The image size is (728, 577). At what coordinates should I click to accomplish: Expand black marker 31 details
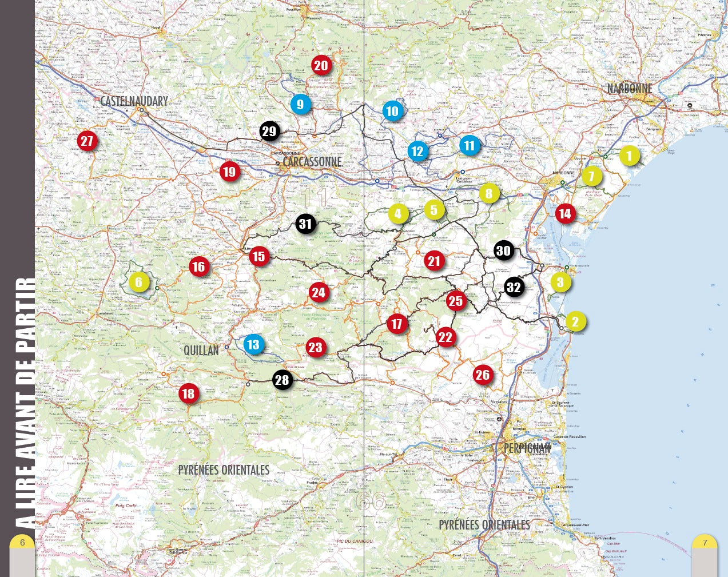(x=306, y=224)
